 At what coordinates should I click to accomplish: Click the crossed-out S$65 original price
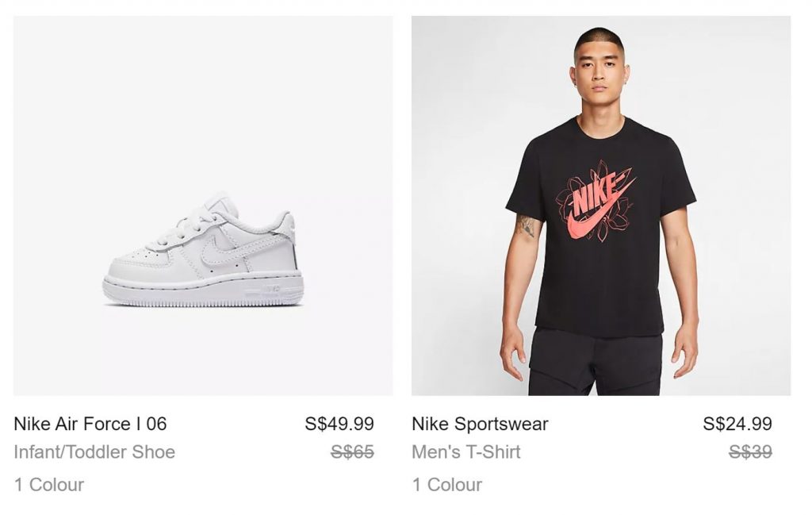pyautogui.click(x=352, y=452)
